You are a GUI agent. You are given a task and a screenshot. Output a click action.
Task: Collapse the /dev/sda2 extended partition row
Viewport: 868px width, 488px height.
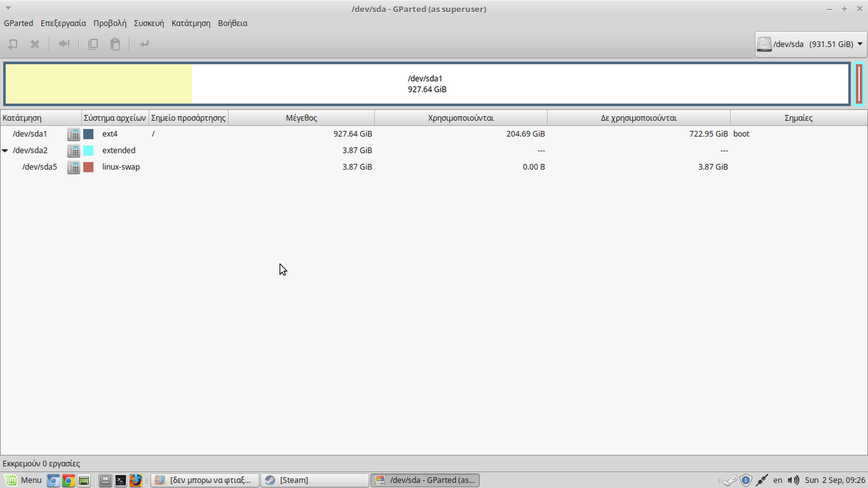pyautogui.click(x=5, y=151)
